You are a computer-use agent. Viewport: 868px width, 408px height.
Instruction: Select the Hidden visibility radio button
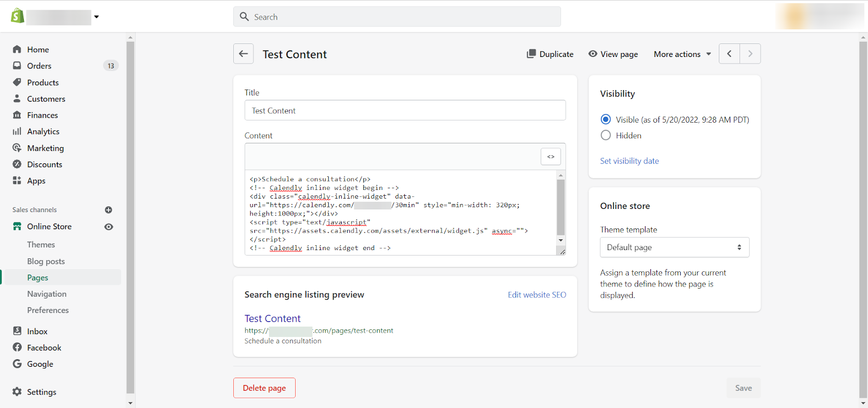click(x=606, y=136)
